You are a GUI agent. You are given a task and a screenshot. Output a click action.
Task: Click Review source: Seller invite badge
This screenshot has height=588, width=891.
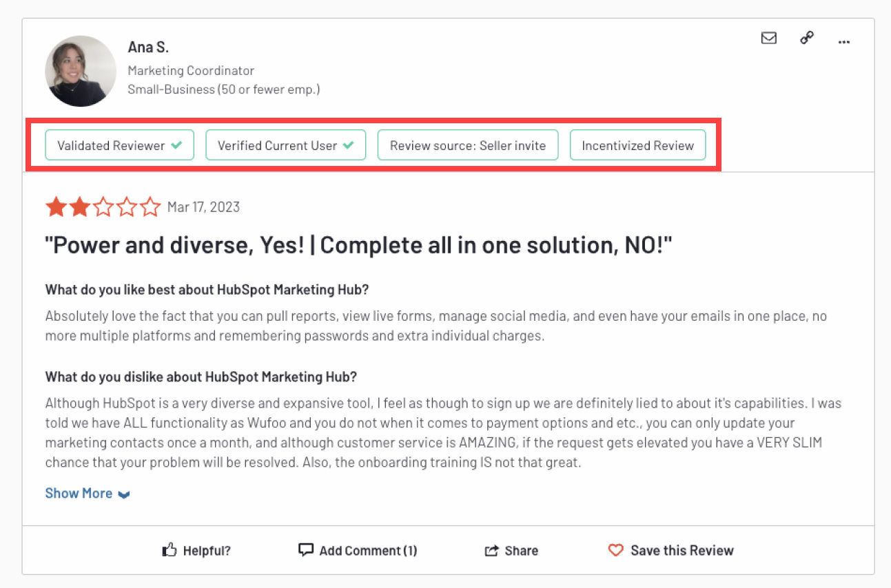click(468, 145)
